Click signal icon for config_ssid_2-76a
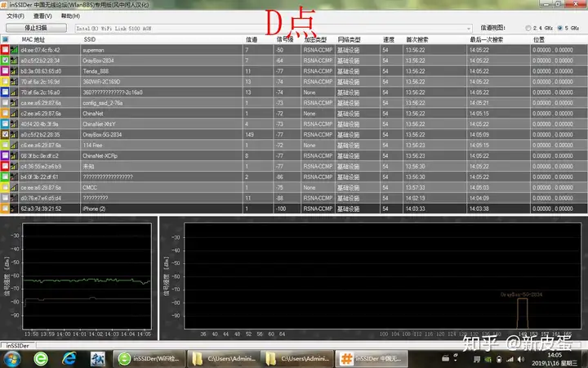Screen dimensions: 588x368 point(14,102)
